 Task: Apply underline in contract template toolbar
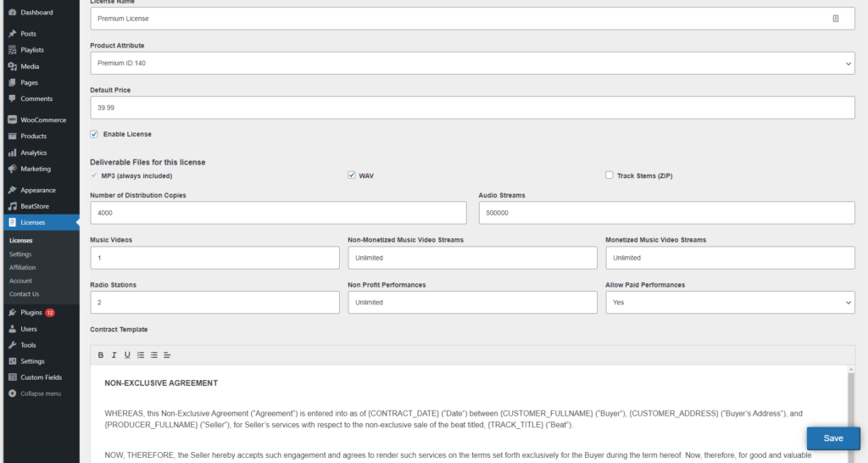pos(127,354)
